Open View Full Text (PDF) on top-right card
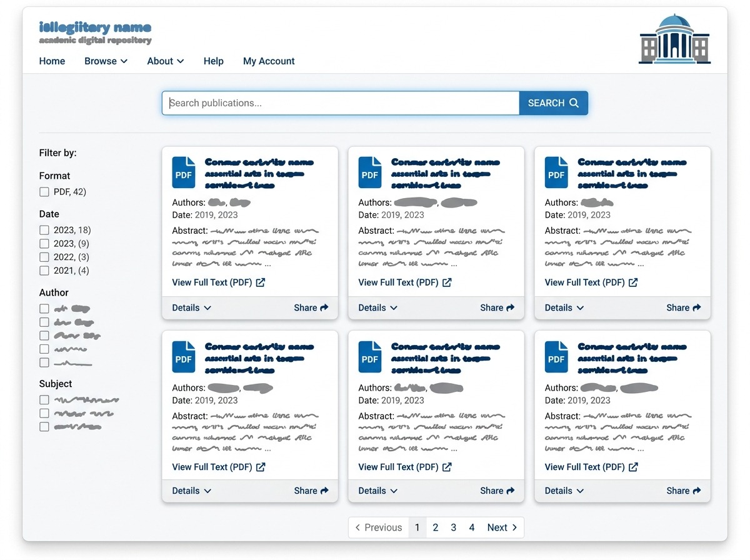 (x=591, y=282)
